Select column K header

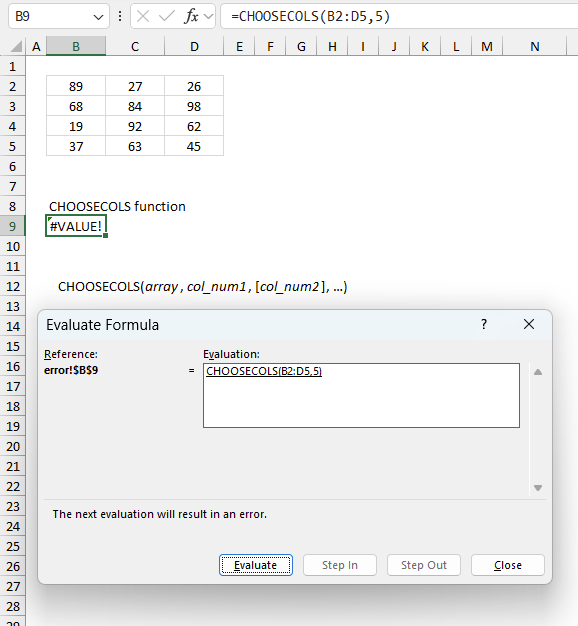point(425,47)
